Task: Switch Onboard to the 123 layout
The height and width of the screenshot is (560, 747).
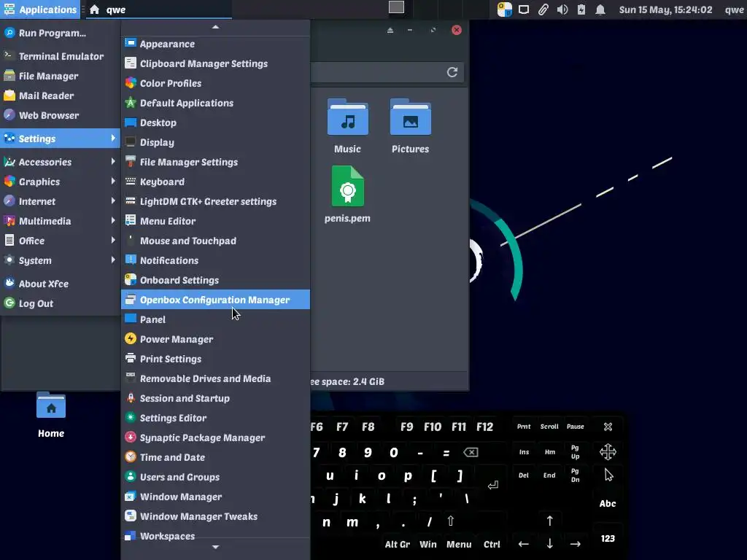Action: [x=608, y=539]
